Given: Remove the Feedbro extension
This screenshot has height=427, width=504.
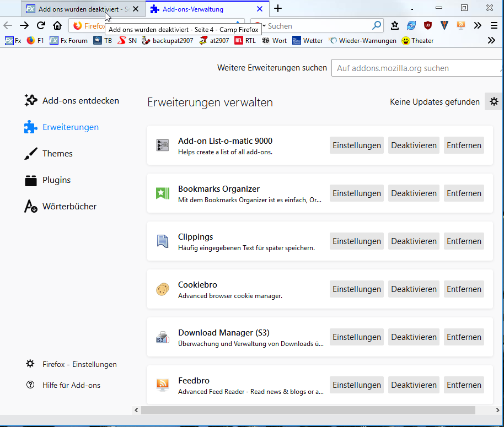Looking at the screenshot, I should (464, 385).
